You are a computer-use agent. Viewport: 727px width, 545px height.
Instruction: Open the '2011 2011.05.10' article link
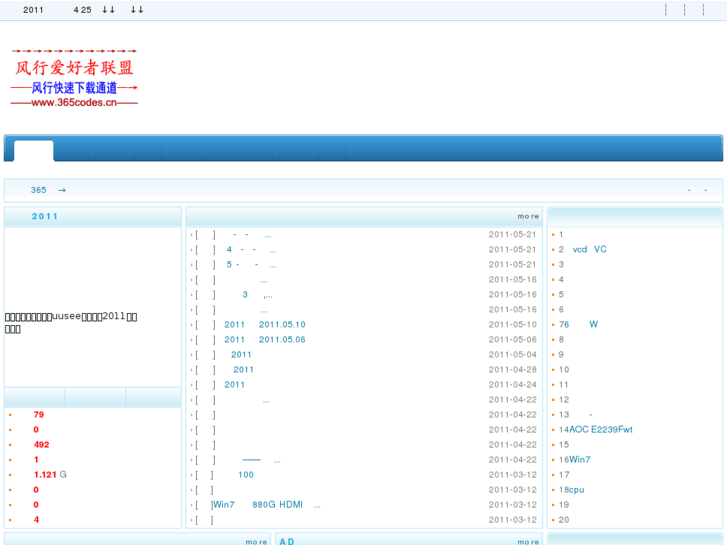(265, 325)
